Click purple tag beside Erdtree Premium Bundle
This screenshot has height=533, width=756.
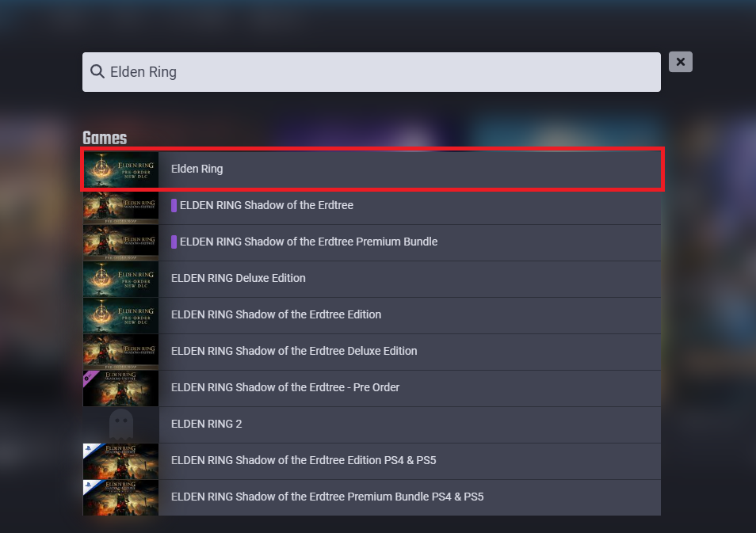[174, 242]
